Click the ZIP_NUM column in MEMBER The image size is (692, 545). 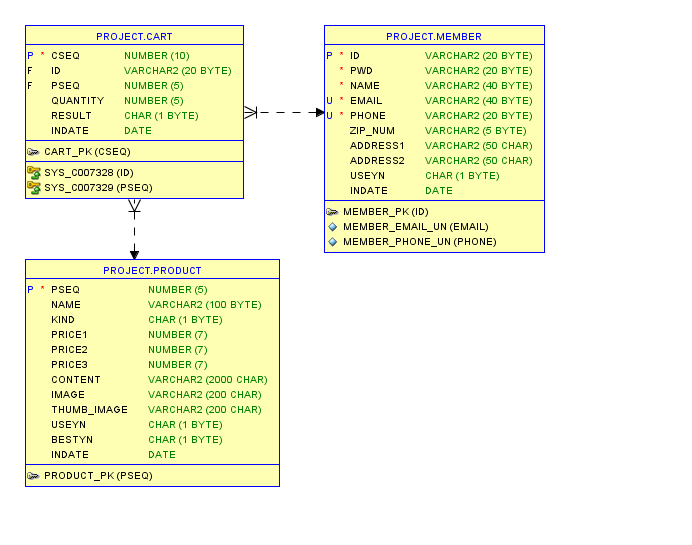click(x=372, y=131)
